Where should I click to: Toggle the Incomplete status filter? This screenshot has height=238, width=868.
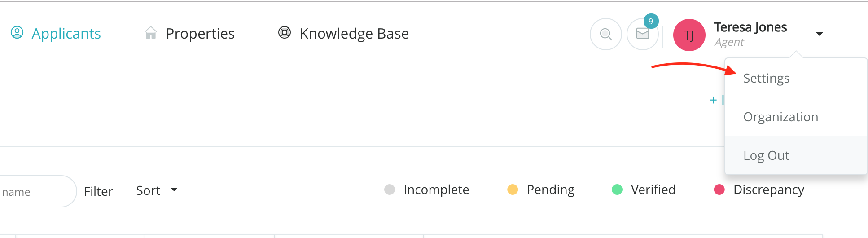[x=426, y=190]
